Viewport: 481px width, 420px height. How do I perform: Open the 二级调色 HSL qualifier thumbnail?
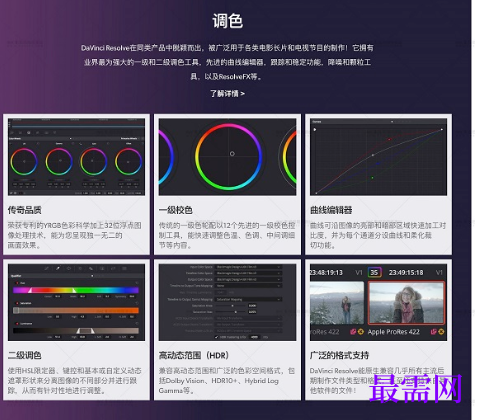coord(76,302)
